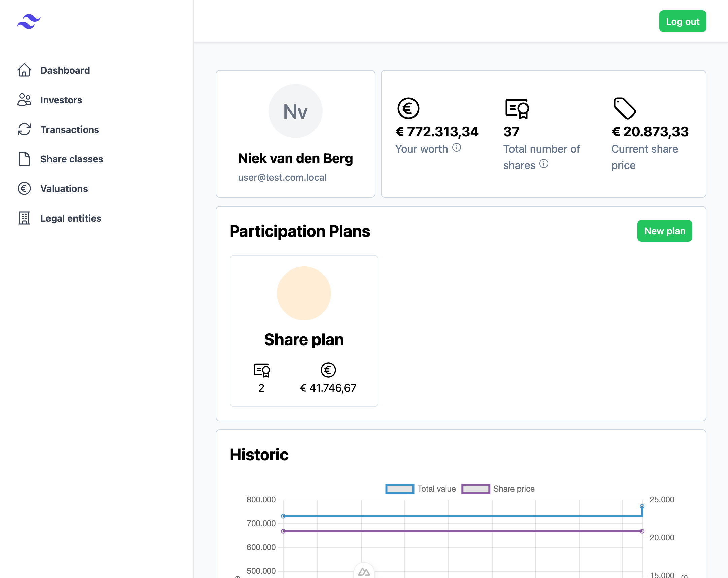Viewport: 728px width, 578px height.
Task: Click the Valuations euro icon in sidebar
Action: (x=24, y=189)
